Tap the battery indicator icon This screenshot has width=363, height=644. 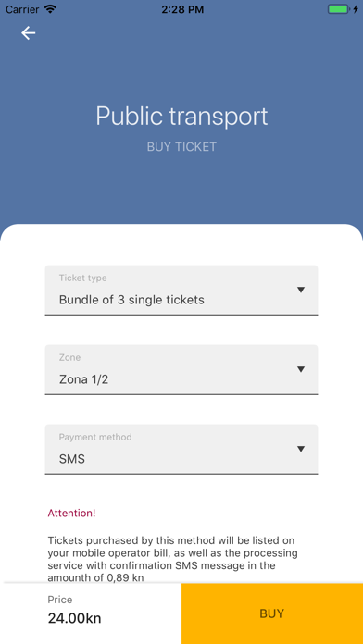339,9
